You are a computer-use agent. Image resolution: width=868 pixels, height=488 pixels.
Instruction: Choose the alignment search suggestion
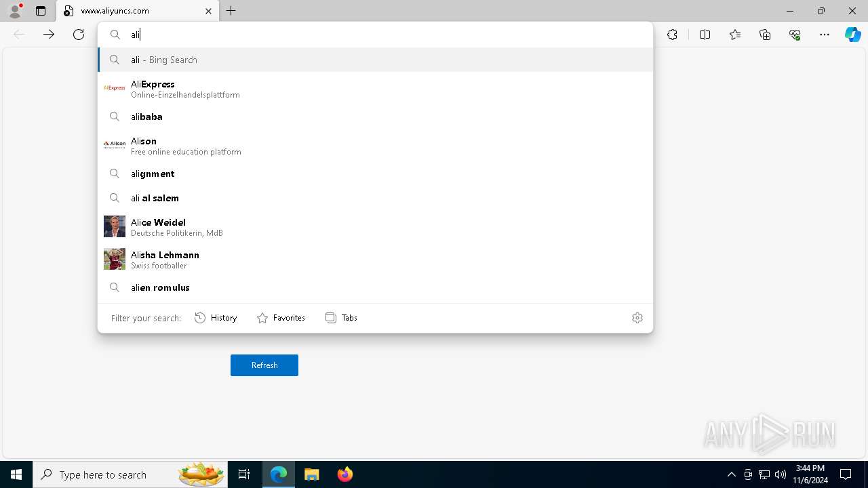pos(375,174)
